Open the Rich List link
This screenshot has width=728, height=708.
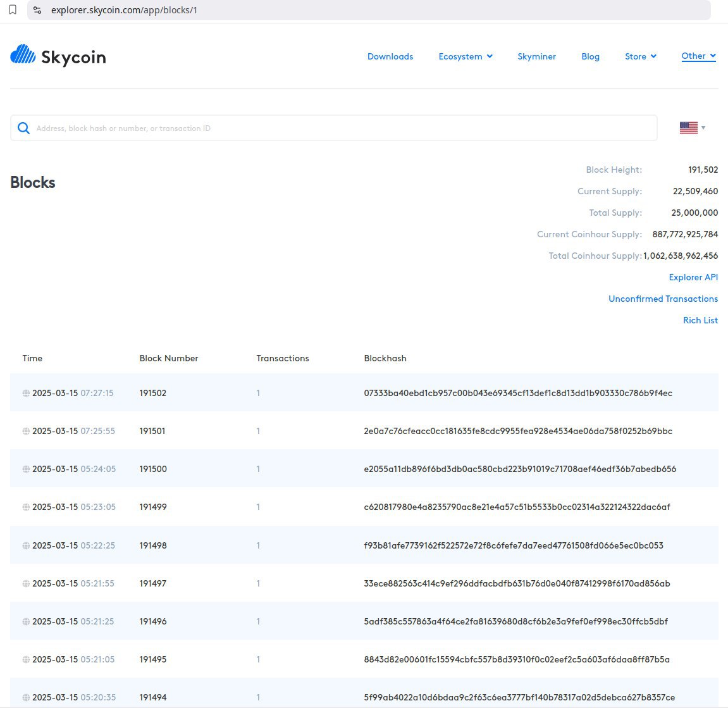700,320
